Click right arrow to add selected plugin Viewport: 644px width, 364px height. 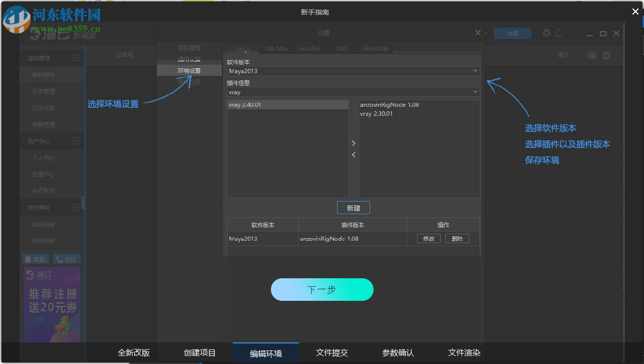pyautogui.click(x=354, y=143)
